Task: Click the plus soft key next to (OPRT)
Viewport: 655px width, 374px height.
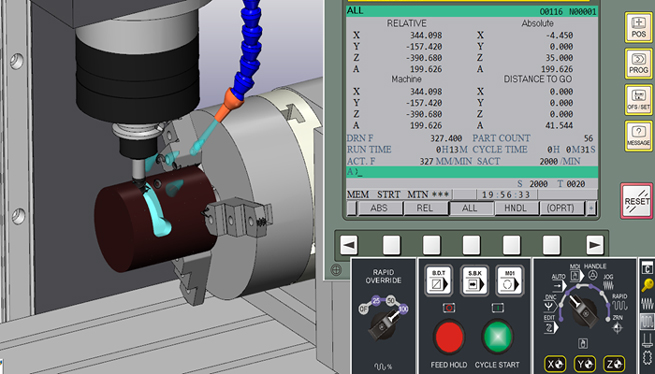Action: point(591,208)
